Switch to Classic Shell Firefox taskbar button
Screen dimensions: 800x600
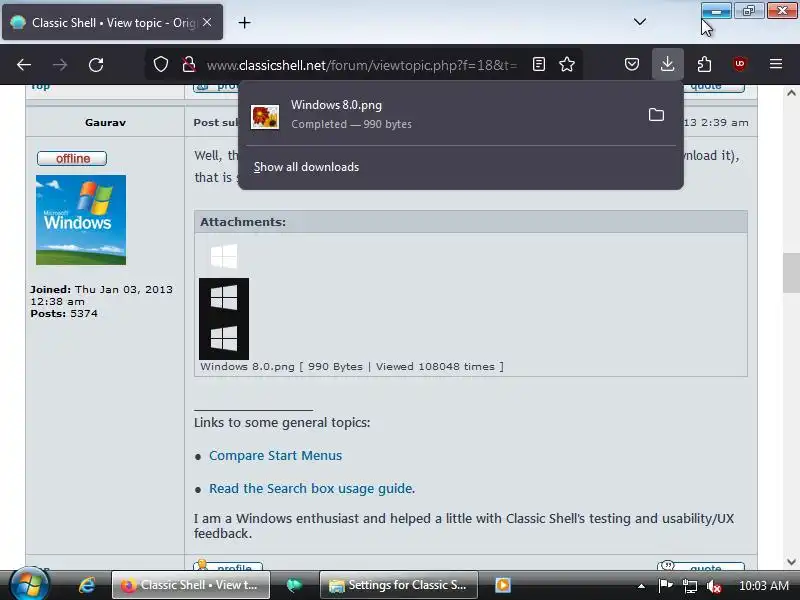pos(191,585)
